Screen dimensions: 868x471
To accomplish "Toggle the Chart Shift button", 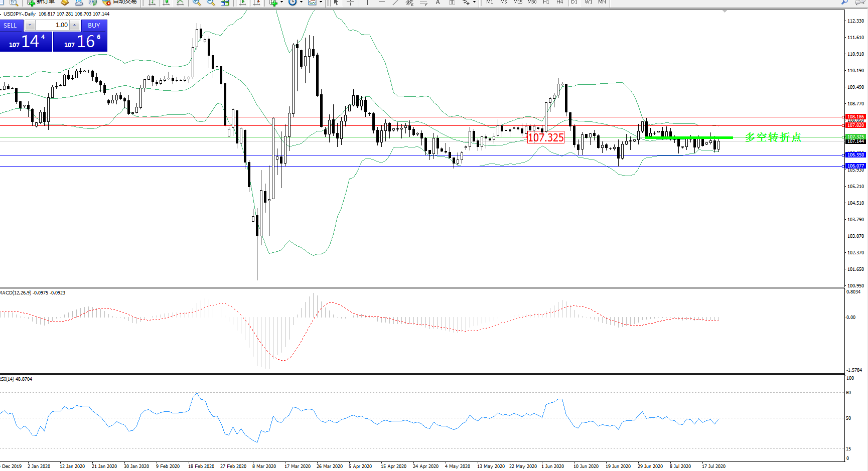I will 257,3.
